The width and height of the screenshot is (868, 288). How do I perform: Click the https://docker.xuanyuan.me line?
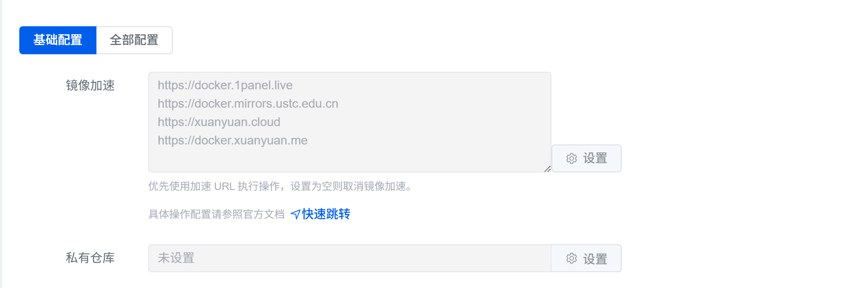pyautogui.click(x=232, y=140)
